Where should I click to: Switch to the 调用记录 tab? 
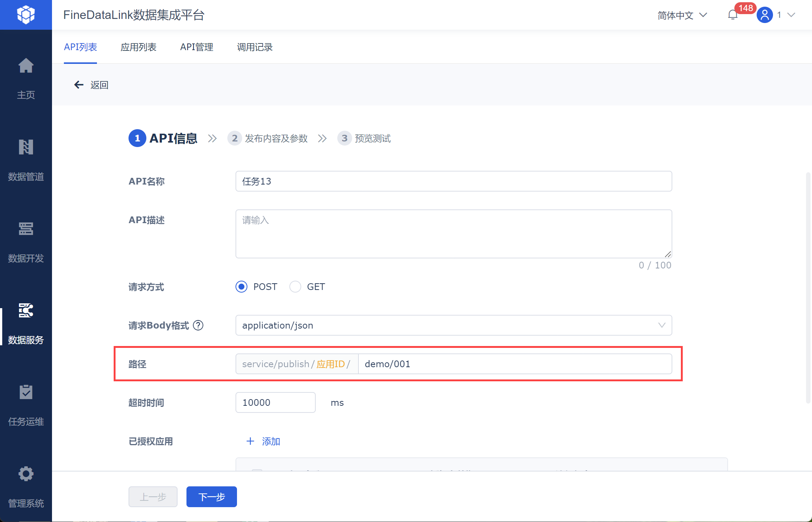click(x=254, y=47)
